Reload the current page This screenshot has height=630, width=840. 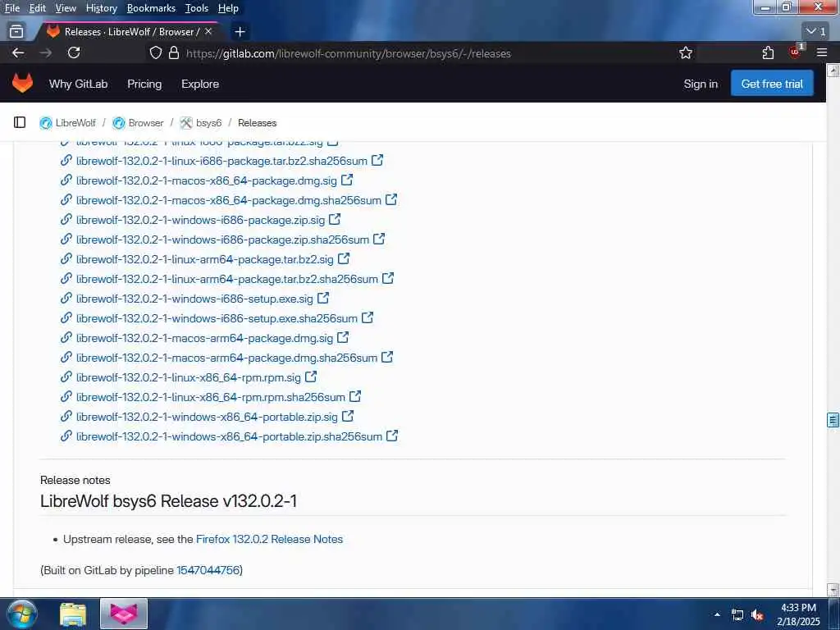point(74,53)
